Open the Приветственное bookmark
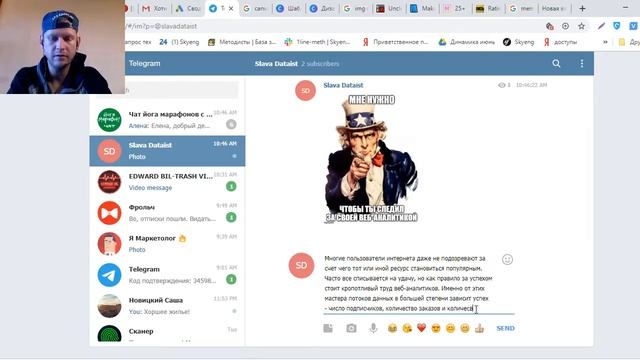Viewport: 640px width, 360px height. click(x=396, y=42)
